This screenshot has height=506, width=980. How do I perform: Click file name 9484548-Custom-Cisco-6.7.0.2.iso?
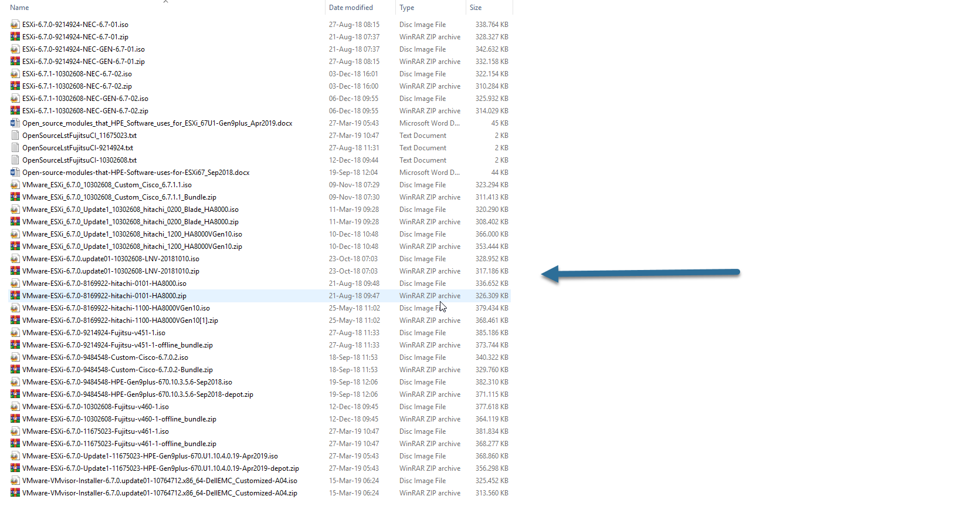pos(105,357)
